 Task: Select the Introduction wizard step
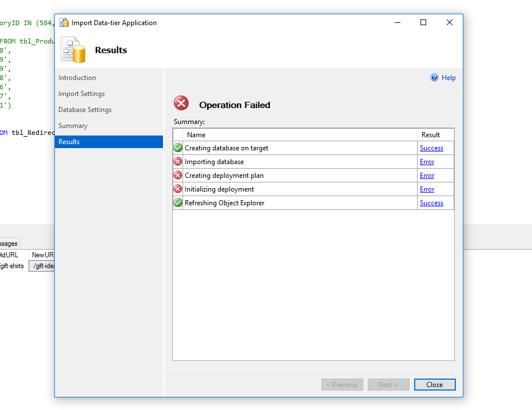[x=77, y=78]
